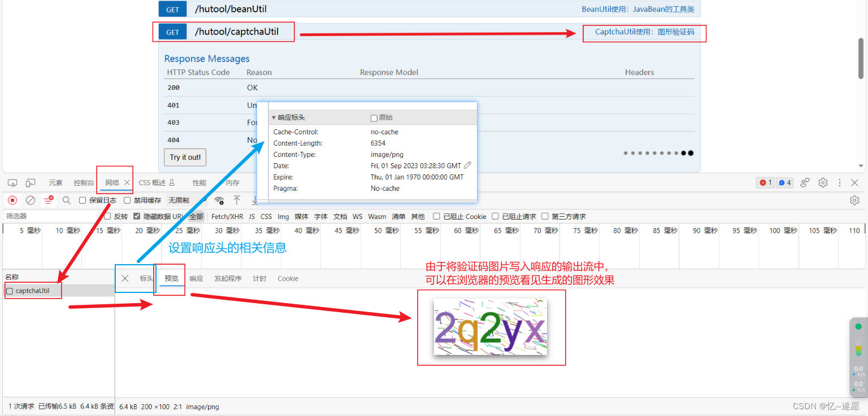Check 原始 raw headers checkbox

pos(374,118)
